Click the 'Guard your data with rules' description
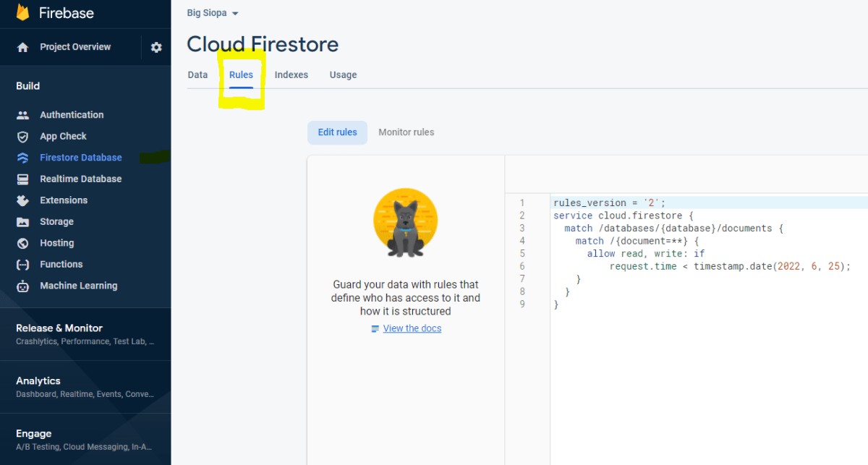The image size is (868, 465). pos(406,298)
